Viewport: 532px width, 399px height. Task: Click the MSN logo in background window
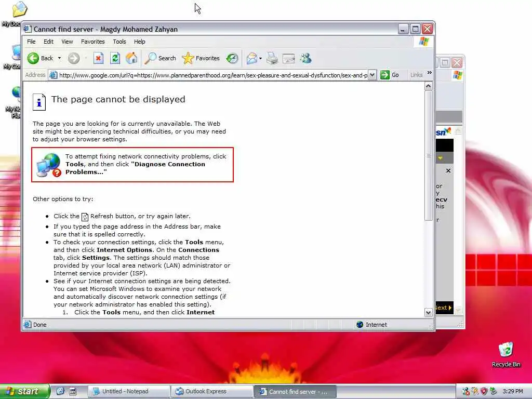pos(444,131)
